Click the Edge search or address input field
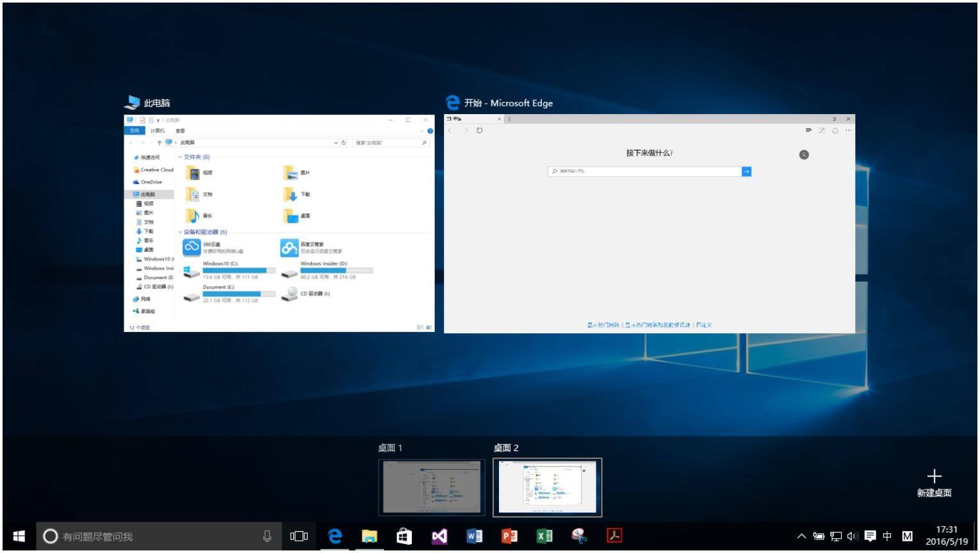 pyautogui.click(x=644, y=171)
